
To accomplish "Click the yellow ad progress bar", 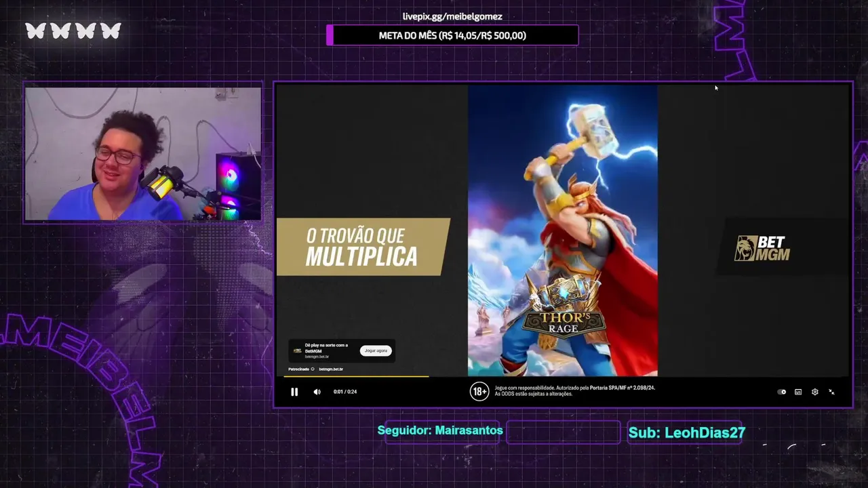I will tap(357, 375).
